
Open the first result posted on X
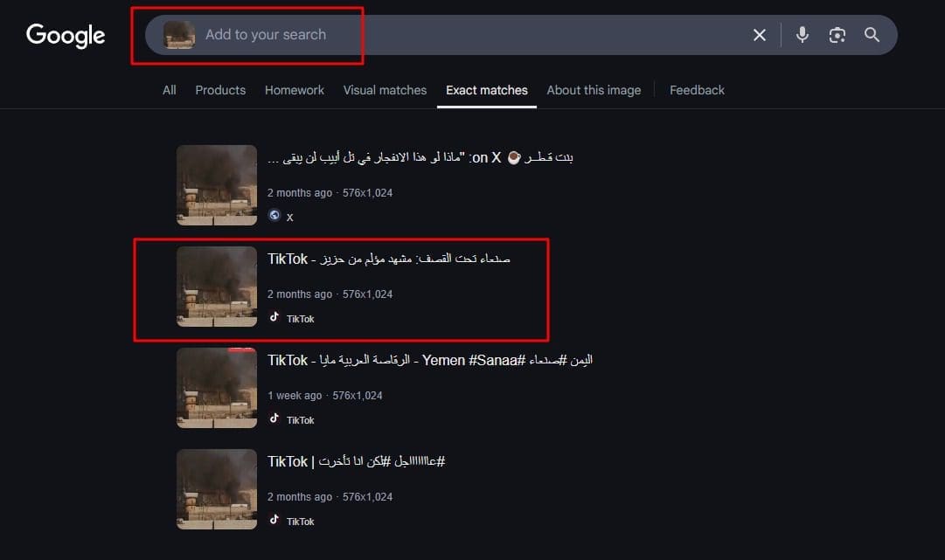tap(420, 158)
